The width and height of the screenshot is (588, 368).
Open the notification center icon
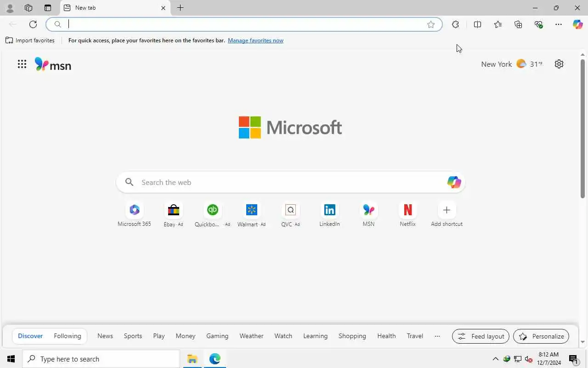click(573, 359)
